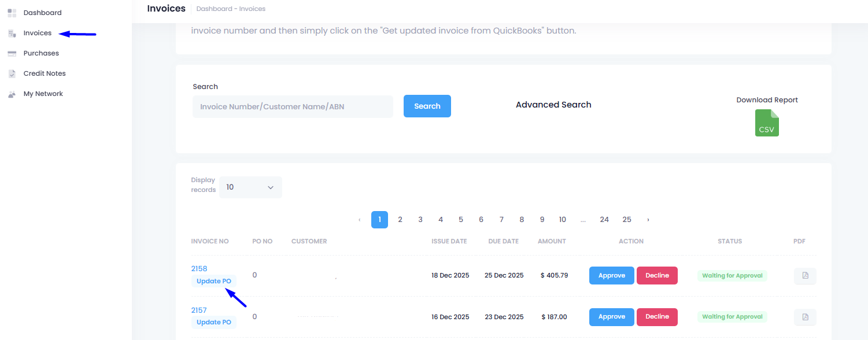This screenshot has height=340, width=868.
Task: Open Purchases menu item
Action: 41,53
